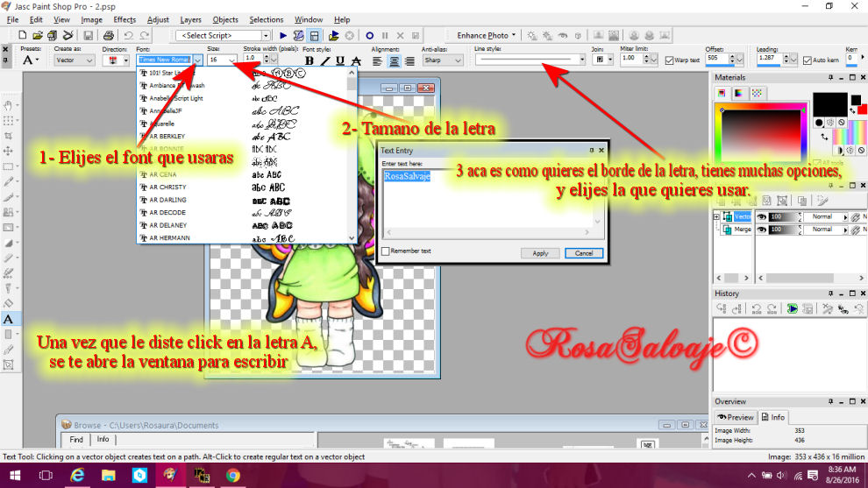The height and width of the screenshot is (488, 868).
Task: Open the Effects menu
Action: tap(125, 19)
